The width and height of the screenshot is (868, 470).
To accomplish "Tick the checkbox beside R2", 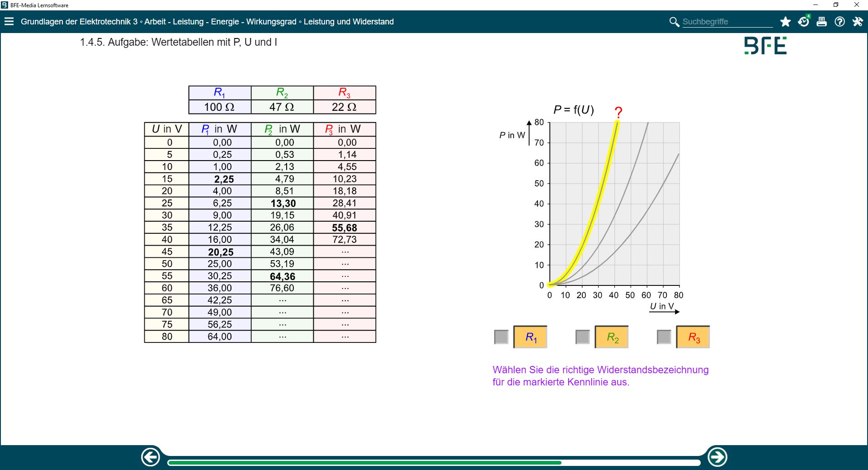I will [582, 337].
